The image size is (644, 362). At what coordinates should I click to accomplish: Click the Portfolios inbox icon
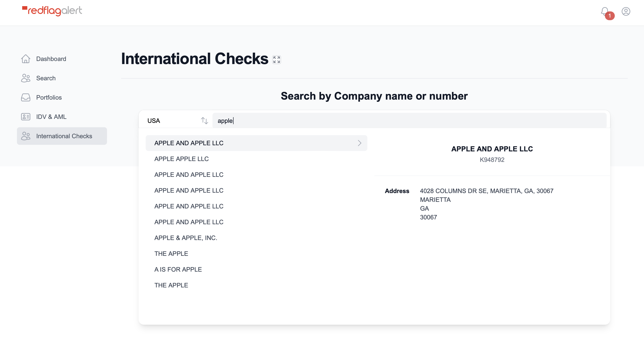[25, 97]
